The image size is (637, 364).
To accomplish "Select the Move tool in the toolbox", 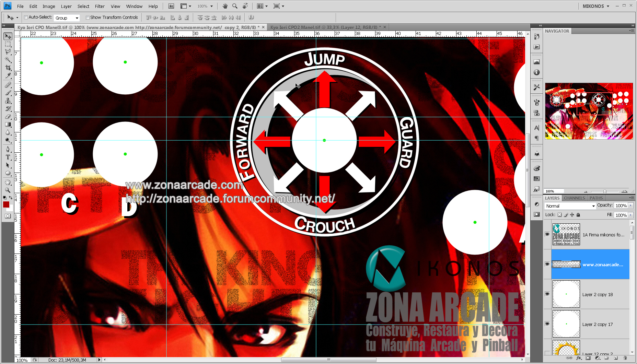I will click(x=8, y=36).
